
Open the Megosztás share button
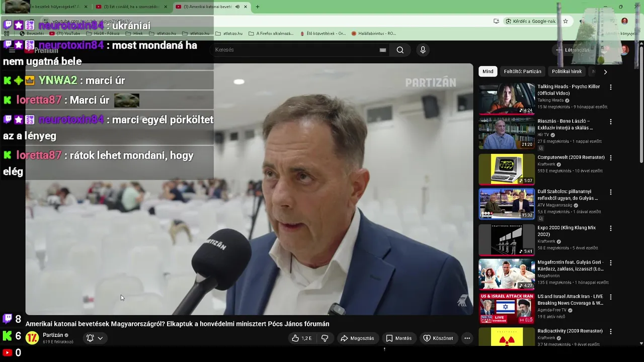click(x=358, y=338)
